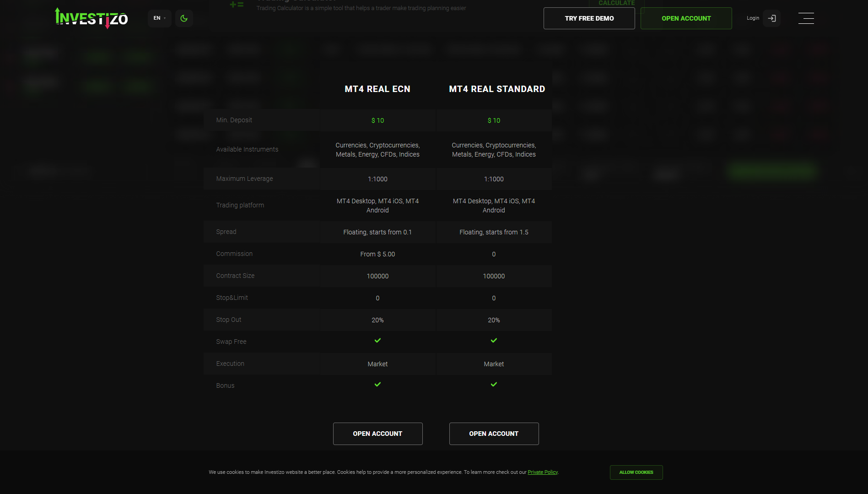This screenshot has height=494, width=868.
Task: Click ECN Stop Out 20% value
Action: pyautogui.click(x=378, y=320)
